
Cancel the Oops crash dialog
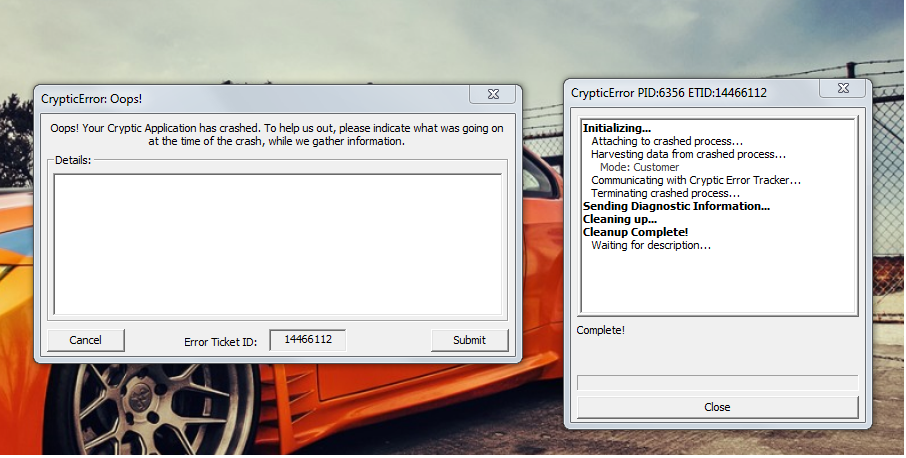point(86,340)
